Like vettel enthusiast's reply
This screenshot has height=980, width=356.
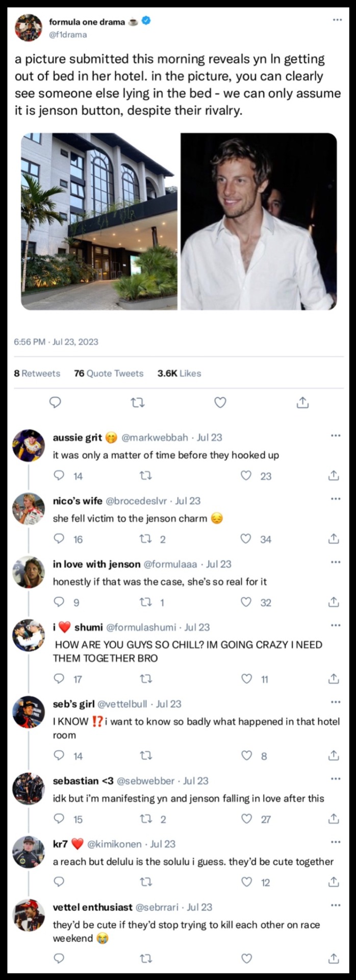(246, 959)
